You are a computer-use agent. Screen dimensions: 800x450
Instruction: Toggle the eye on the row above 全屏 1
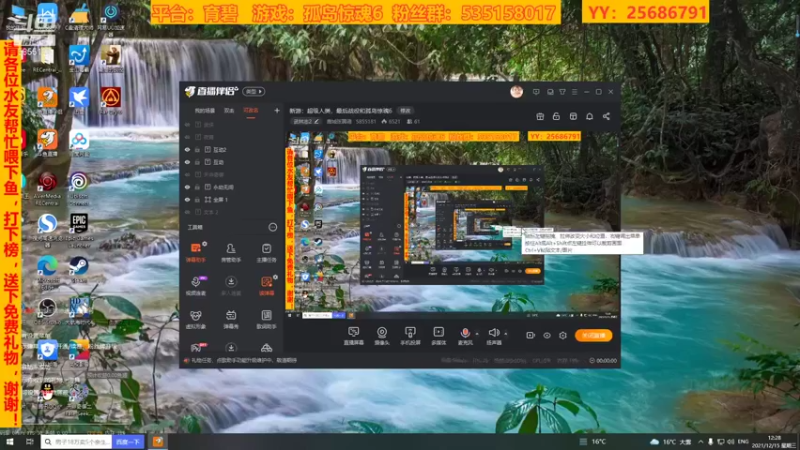pyautogui.click(x=187, y=187)
